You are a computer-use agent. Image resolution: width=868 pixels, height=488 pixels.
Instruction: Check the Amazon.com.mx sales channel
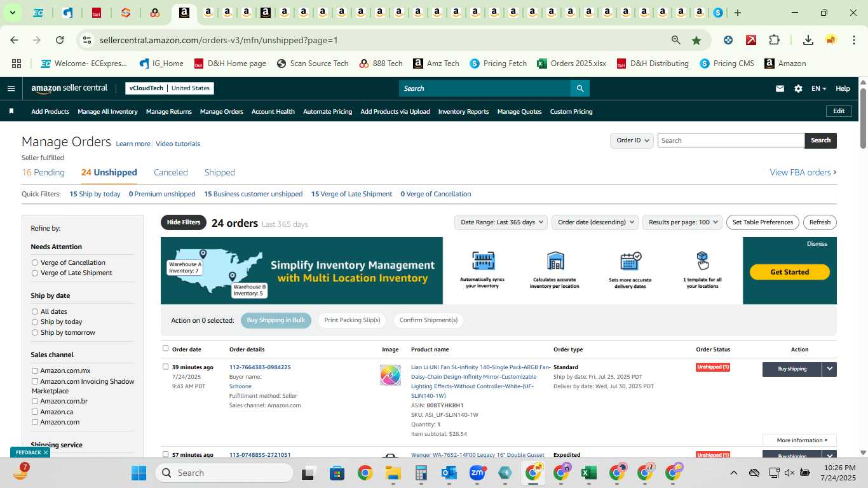coord(35,371)
